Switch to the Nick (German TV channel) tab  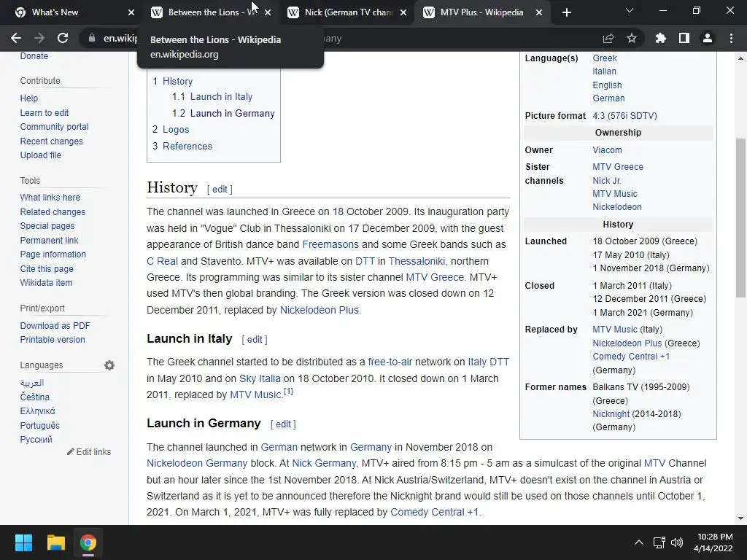[x=347, y=12]
